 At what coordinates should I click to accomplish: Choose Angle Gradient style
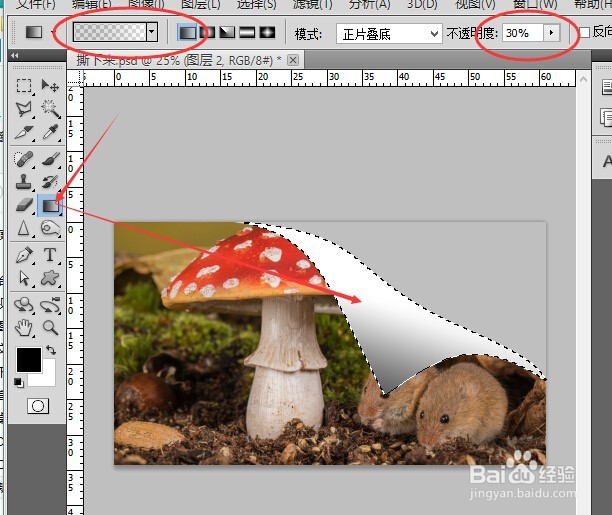(227, 32)
